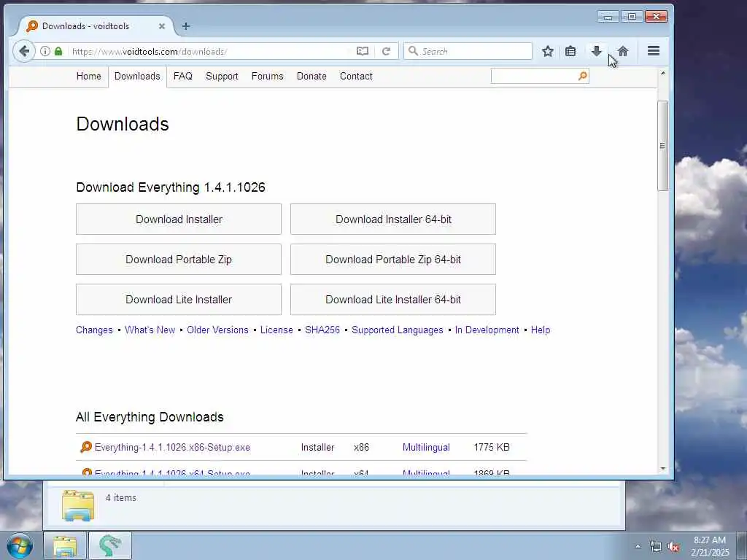Focus the URL address bar
This screenshot has width=747, height=560.
(x=209, y=51)
